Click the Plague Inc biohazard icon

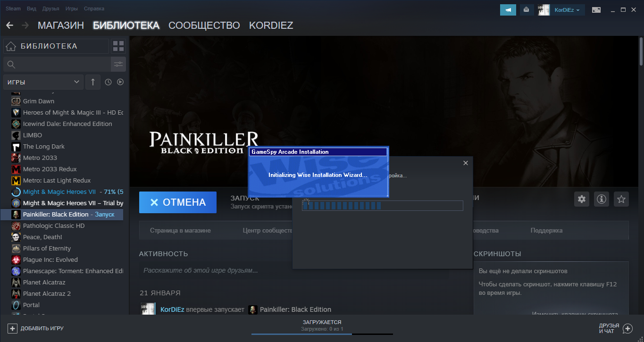coord(16,259)
